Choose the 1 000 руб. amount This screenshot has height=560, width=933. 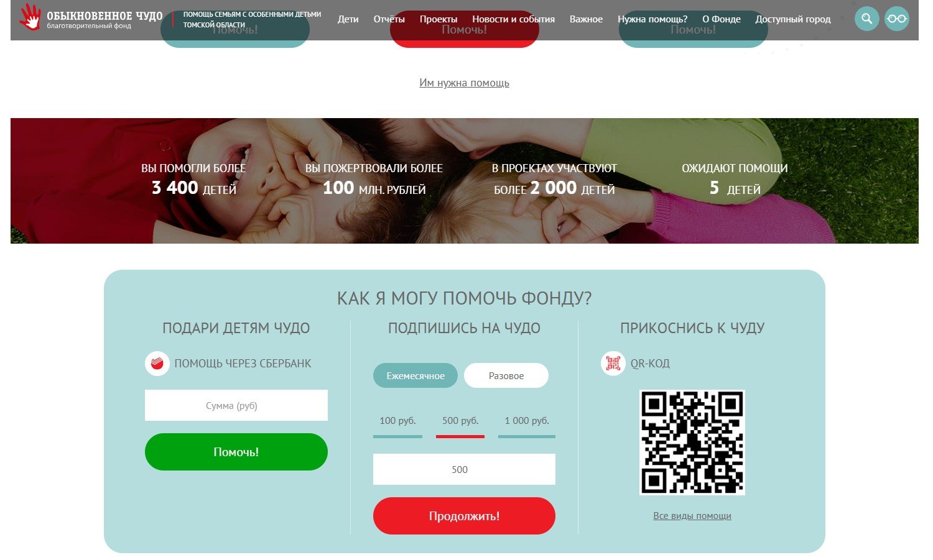click(x=527, y=421)
